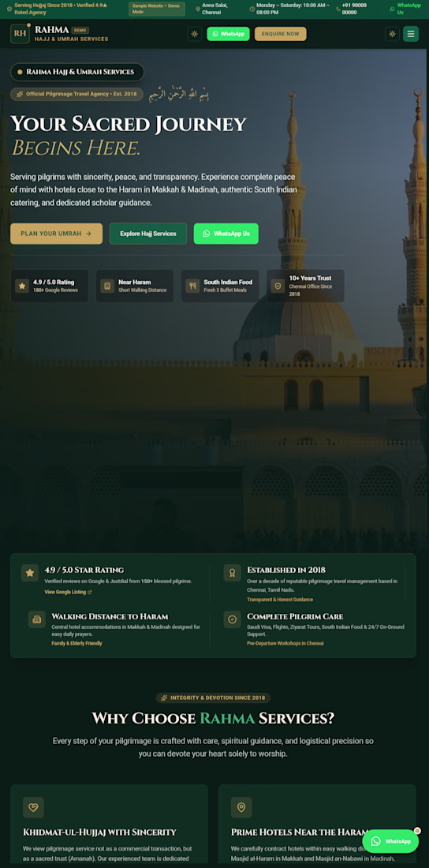Click the RH logo emblem

[20, 34]
